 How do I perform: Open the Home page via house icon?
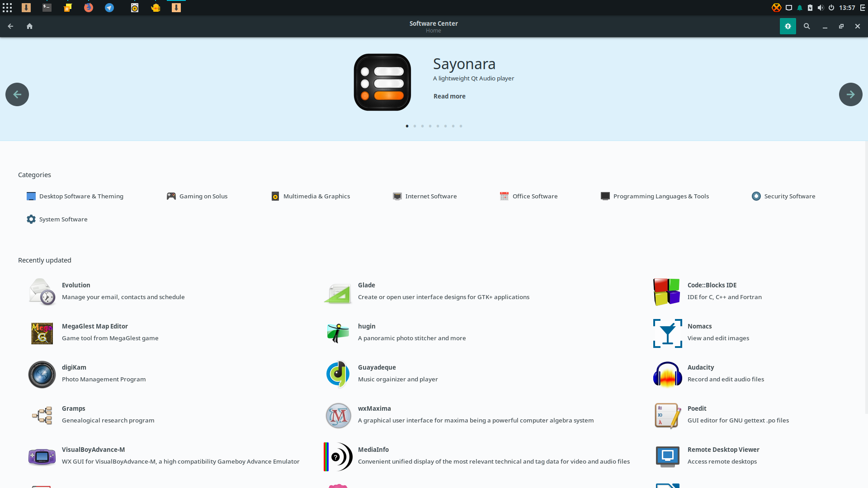[29, 26]
